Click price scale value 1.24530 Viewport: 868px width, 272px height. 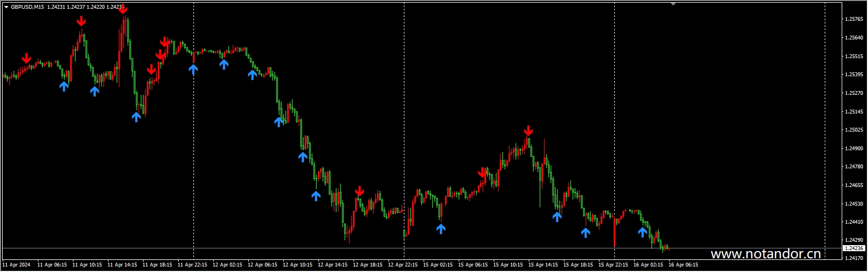point(854,204)
